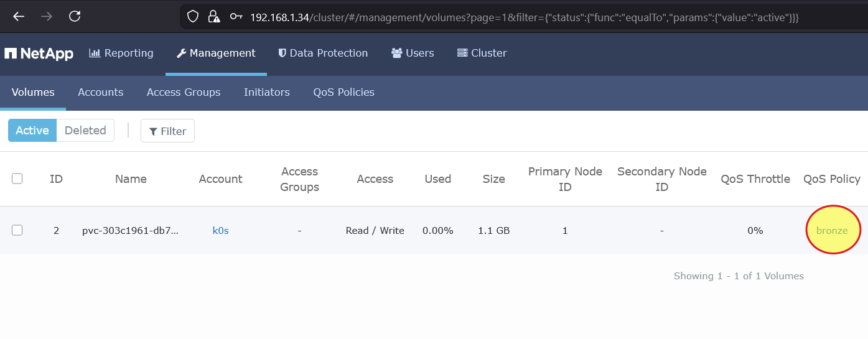Open the Data Protection menu
This screenshot has width=868, height=339.
click(x=323, y=53)
